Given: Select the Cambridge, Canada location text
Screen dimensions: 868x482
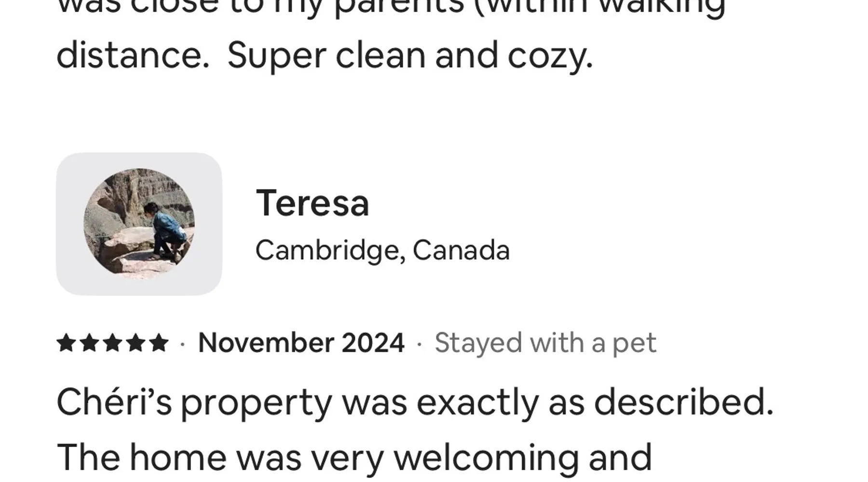Looking at the screenshot, I should click(382, 250).
